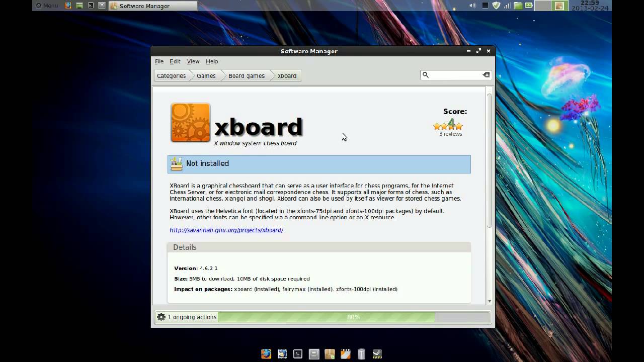
Task: Open the Help menu
Action: (212, 61)
